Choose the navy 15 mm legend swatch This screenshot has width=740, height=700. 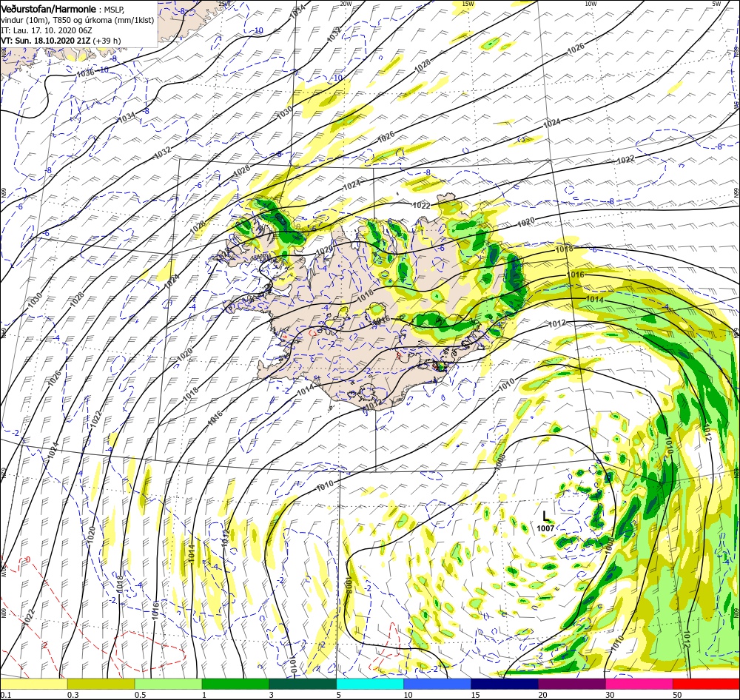pos(505,684)
